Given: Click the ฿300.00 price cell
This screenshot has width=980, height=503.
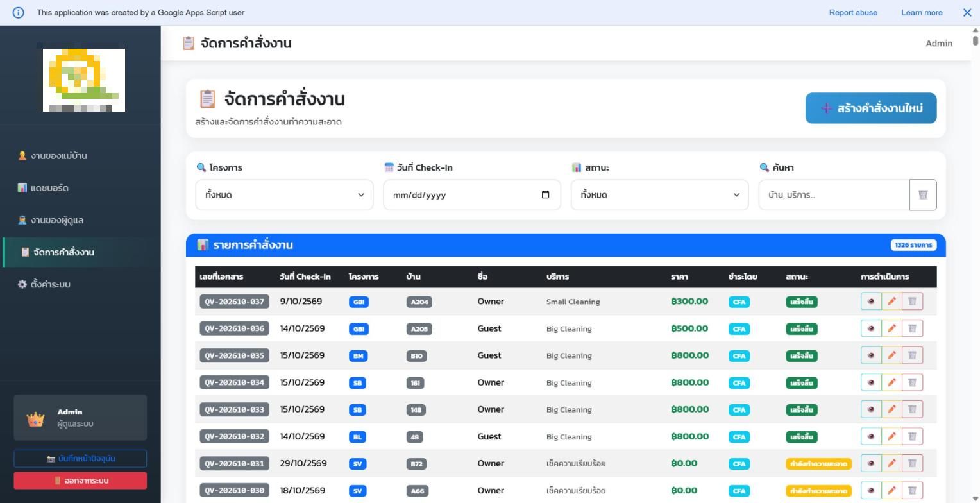Looking at the screenshot, I should click(x=689, y=302).
